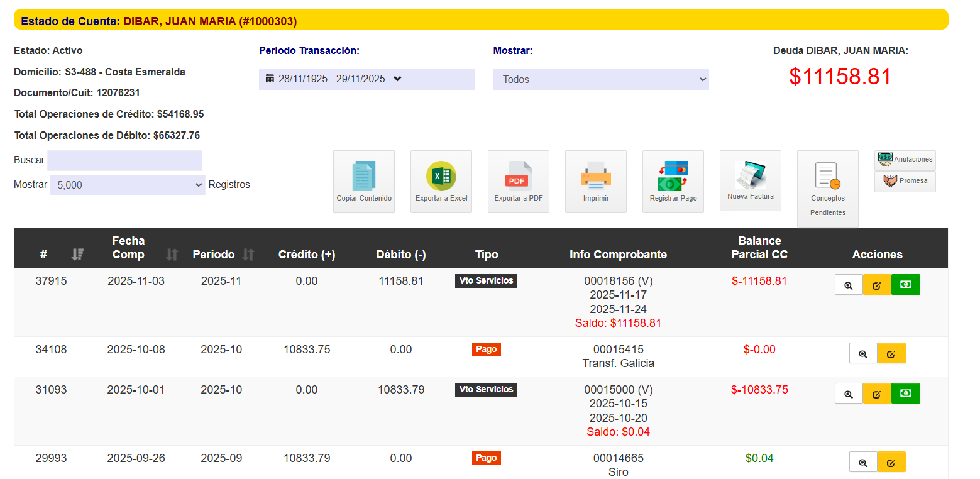Click the Buscar search field

pos(124,160)
